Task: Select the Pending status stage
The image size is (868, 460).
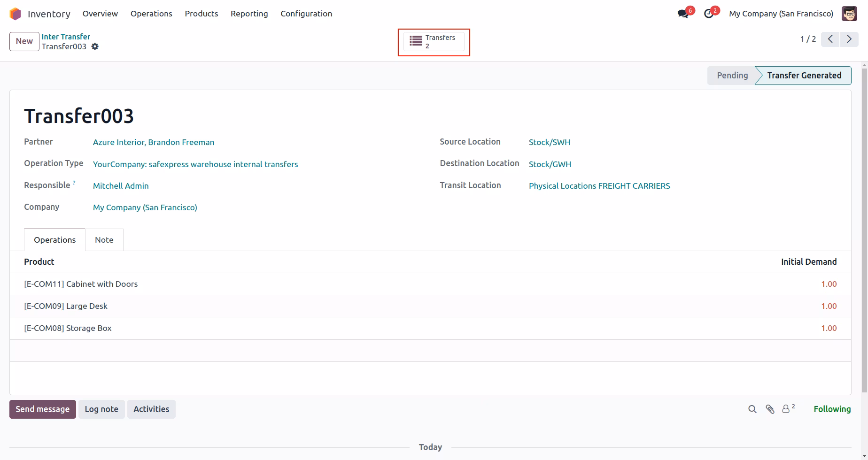Action: (x=732, y=76)
